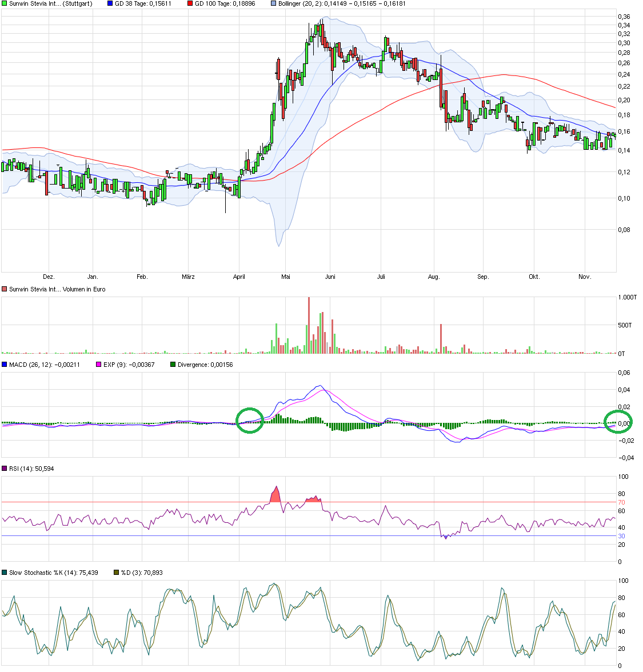Click the 0,24 price axis value
This screenshot has height=672, width=643.
click(624, 74)
